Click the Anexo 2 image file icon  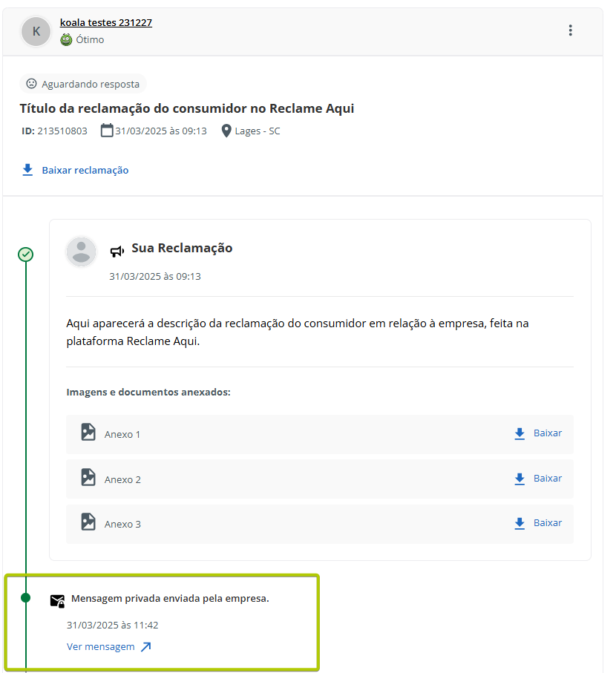coord(88,478)
